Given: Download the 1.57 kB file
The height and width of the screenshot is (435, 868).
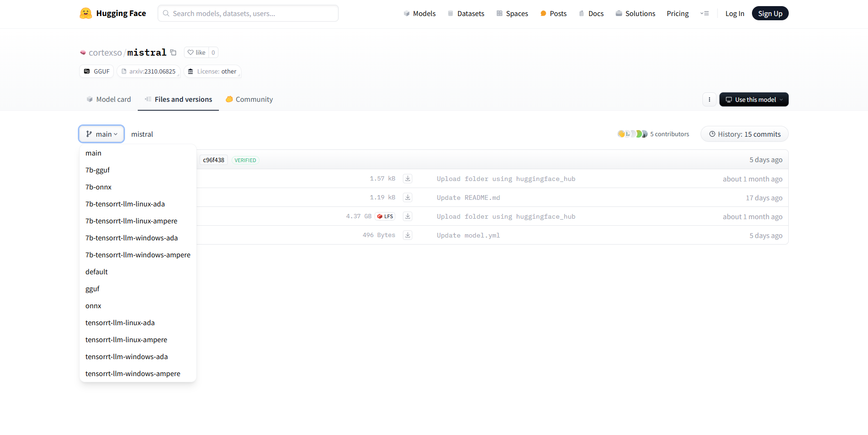Looking at the screenshot, I should click(x=408, y=179).
